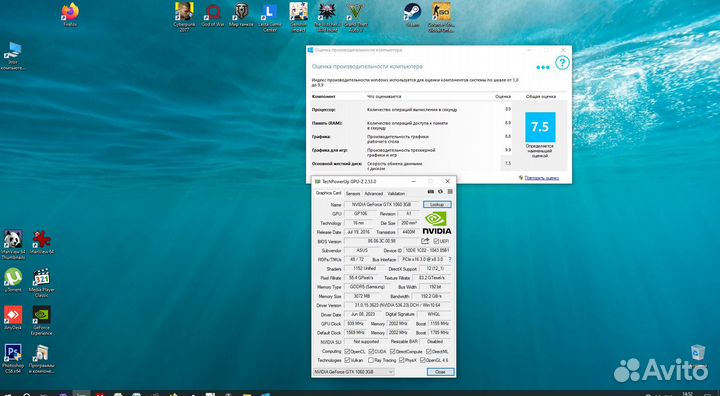Open the GPU-Z hamburger menu icon
This screenshot has width=720, height=396.
(450, 192)
